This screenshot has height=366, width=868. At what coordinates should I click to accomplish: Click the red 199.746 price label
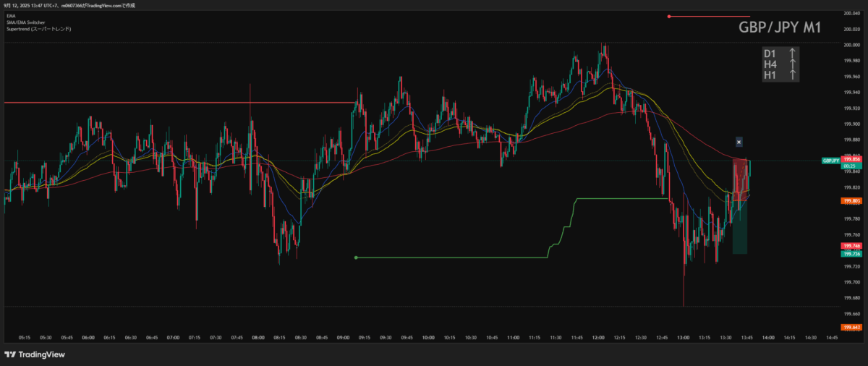click(851, 246)
